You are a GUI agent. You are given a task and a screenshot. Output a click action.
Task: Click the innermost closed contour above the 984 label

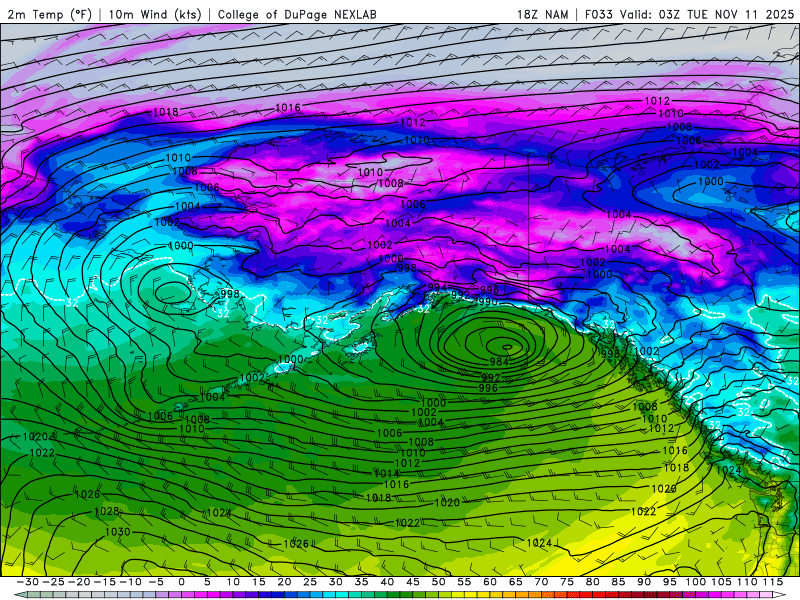click(x=507, y=347)
